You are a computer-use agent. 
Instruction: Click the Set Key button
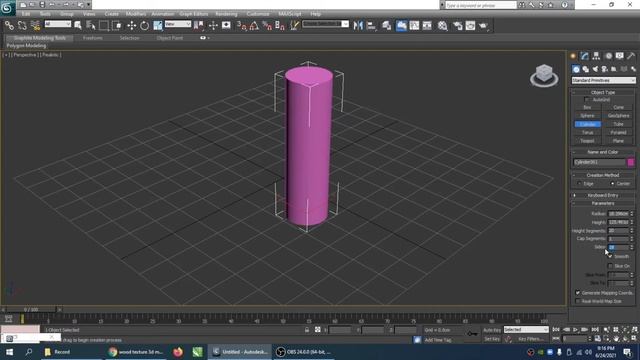[x=492, y=339]
